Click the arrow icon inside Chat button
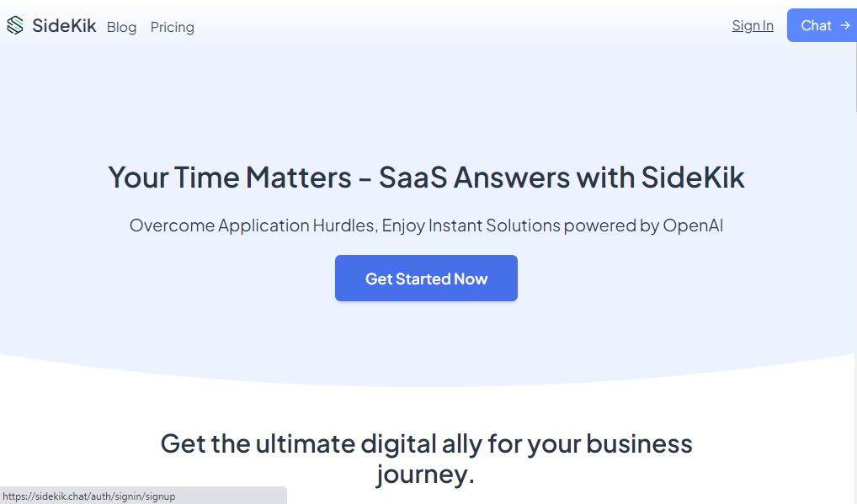The image size is (857, 504). click(x=845, y=25)
